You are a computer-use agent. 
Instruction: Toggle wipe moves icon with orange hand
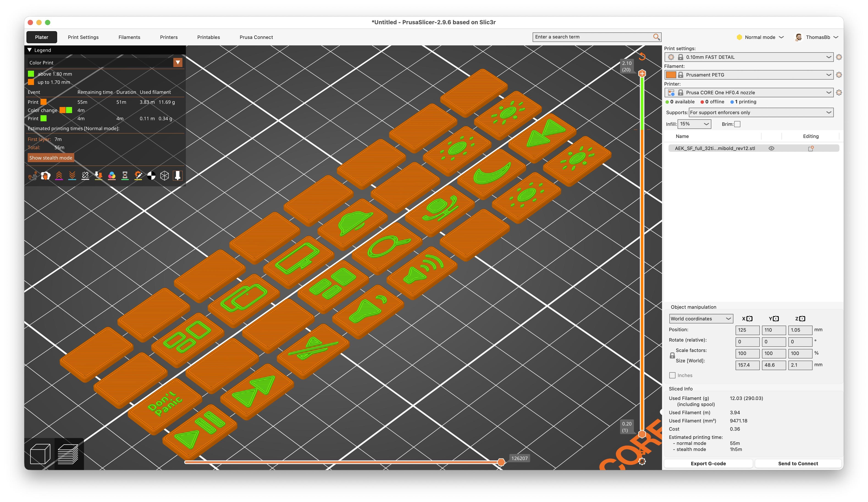pyautogui.click(x=46, y=176)
